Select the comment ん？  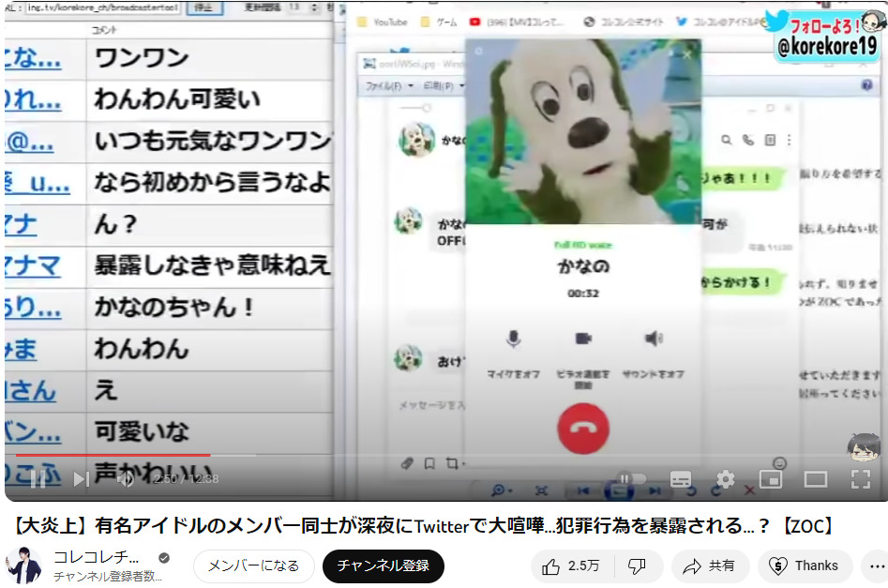pyautogui.click(x=115, y=224)
